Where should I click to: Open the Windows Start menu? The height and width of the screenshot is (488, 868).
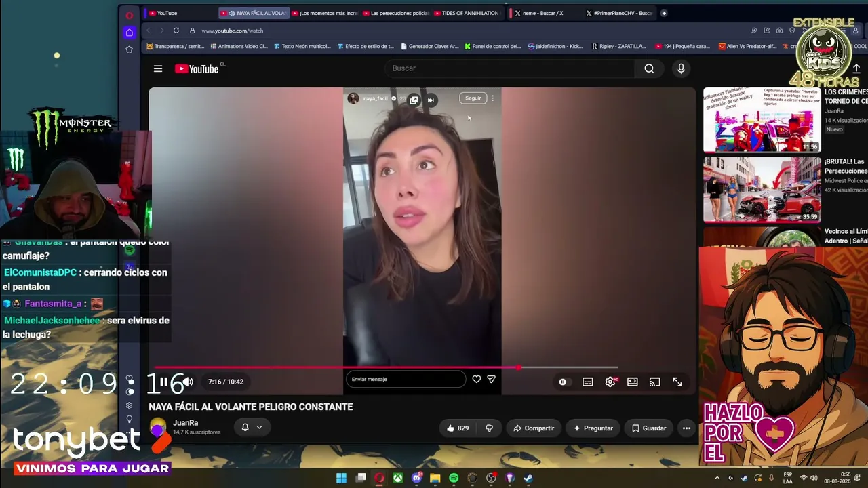[x=341, y=478]
